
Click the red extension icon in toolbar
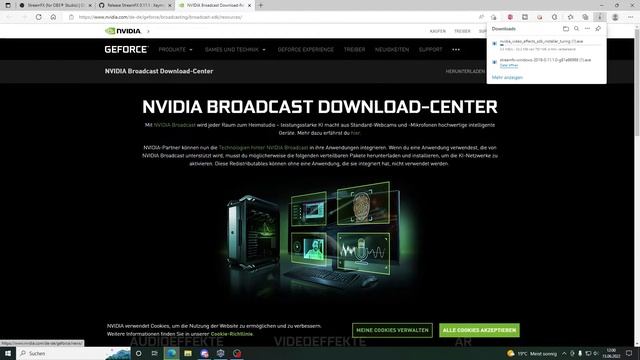point(510,17)
